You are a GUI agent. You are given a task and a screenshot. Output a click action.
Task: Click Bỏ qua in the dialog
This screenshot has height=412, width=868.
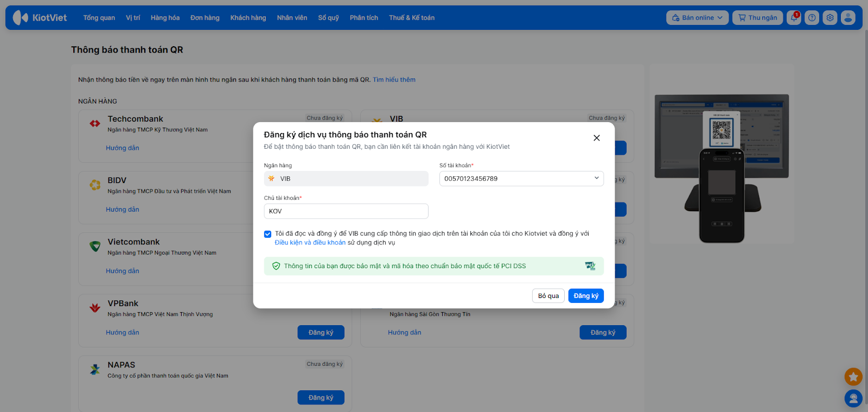tap(548, 296)
